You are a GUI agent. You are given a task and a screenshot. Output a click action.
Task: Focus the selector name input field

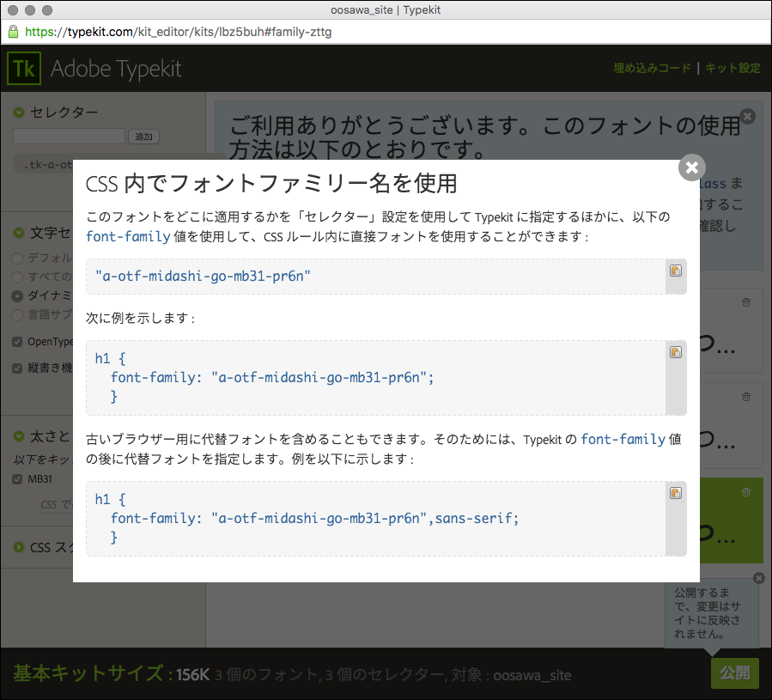point(69,137)
